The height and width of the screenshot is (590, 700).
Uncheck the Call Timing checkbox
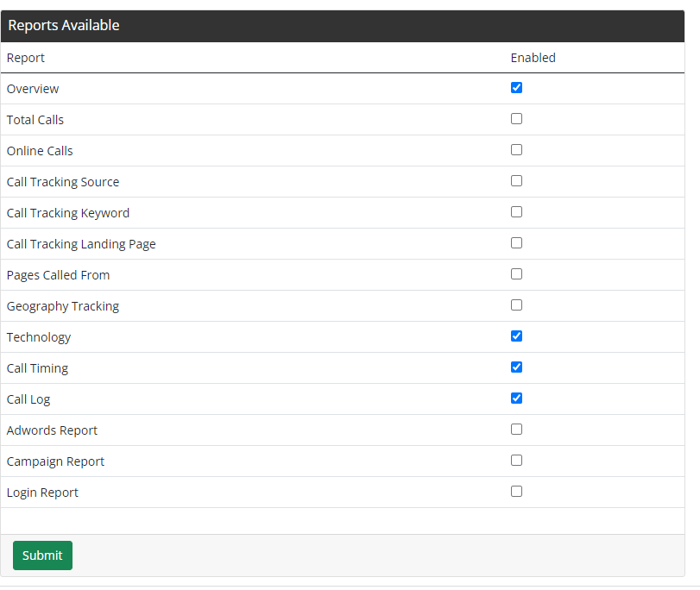point(516,367)
